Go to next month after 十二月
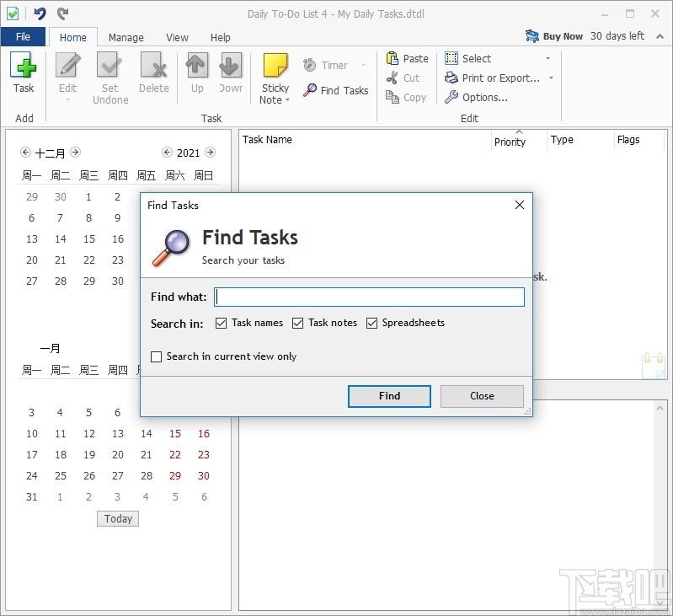This screenshot has width=673, height=616. pyautogui.click(x=75, y=152)
